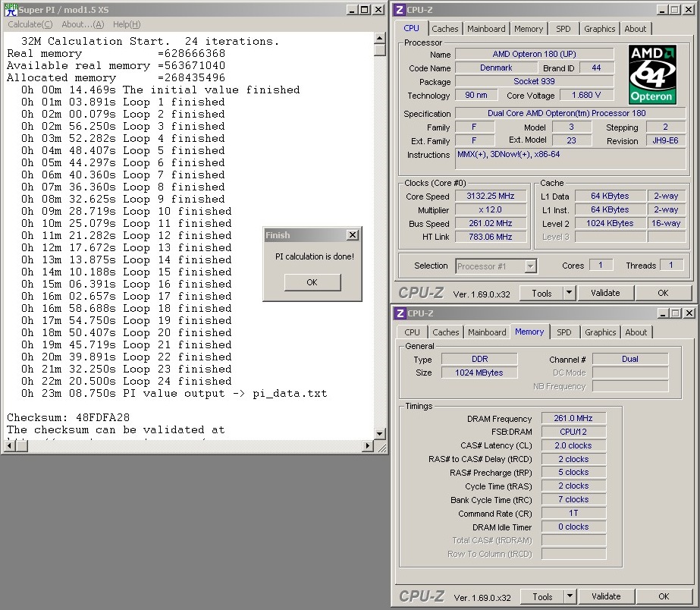Click the Core Voltage 1.680 V value

[586, 95]
